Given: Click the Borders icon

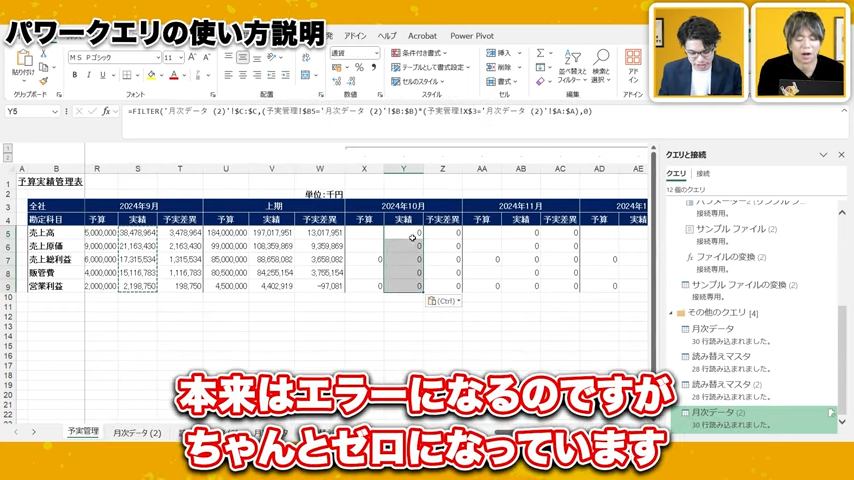Looking at the screenshot, I should (x=127, y=75).
